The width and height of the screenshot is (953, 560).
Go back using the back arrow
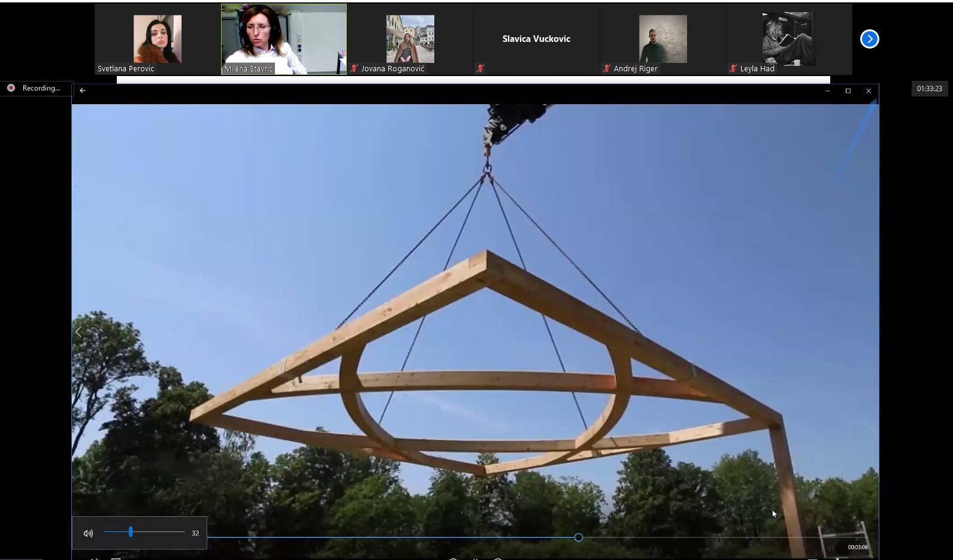(x=83, y=90)
